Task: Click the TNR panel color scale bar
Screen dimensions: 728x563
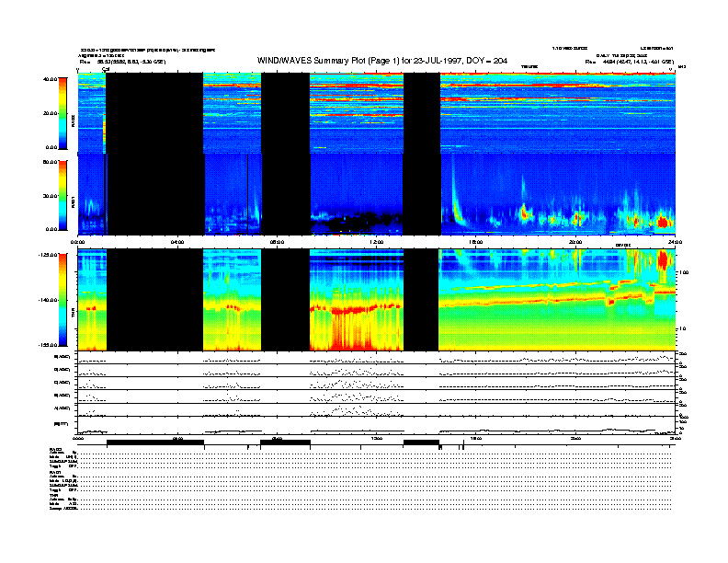Action: click(63, 300)
